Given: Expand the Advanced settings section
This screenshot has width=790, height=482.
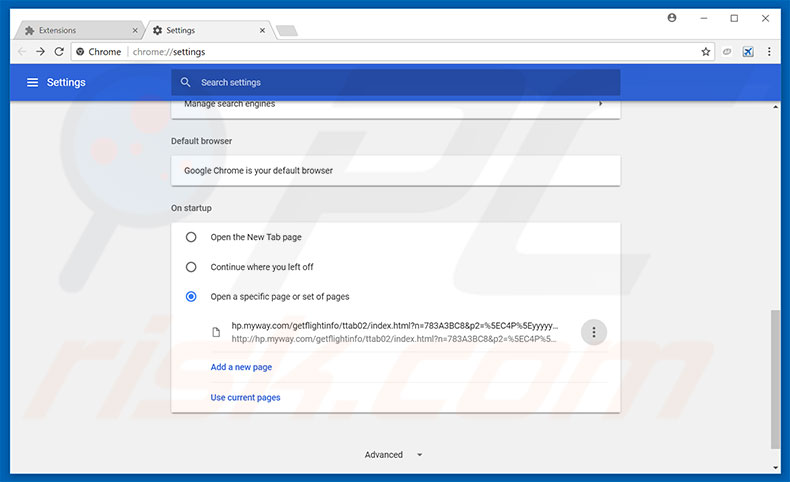Looking at the screenshot, I should click(393, 454).
